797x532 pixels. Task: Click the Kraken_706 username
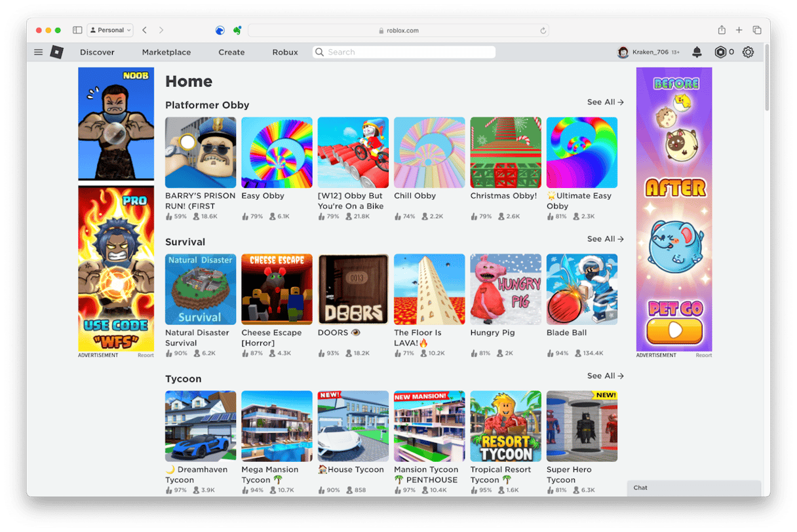pos(650,52)
